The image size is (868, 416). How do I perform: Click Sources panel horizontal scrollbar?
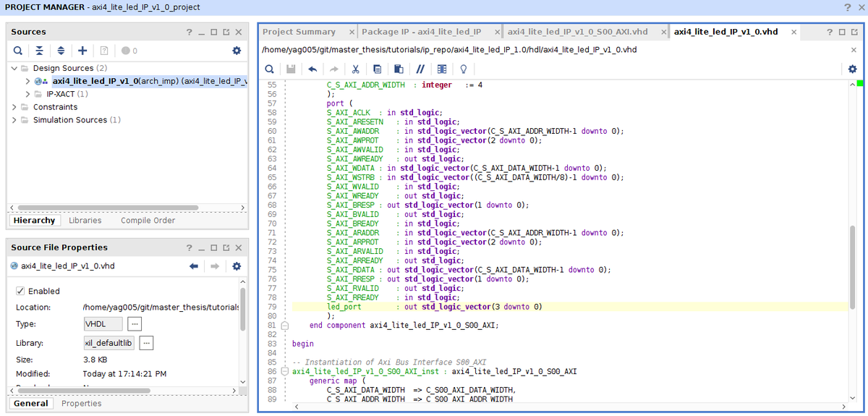coord(109,207)
